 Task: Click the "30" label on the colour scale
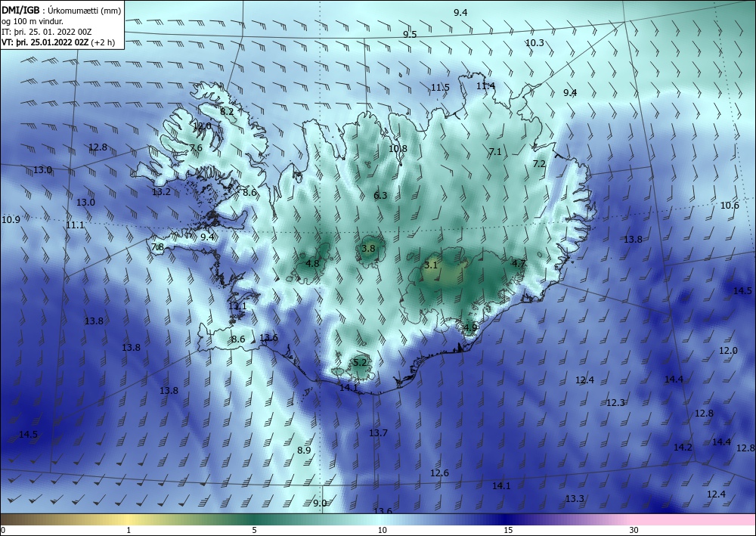[634, 530]
